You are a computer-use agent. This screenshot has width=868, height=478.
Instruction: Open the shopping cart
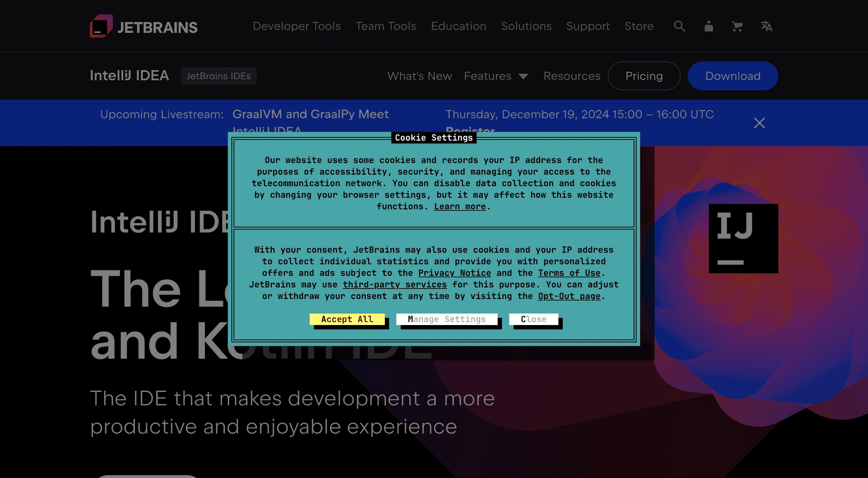pyautogui.click(x=737, y=26)
